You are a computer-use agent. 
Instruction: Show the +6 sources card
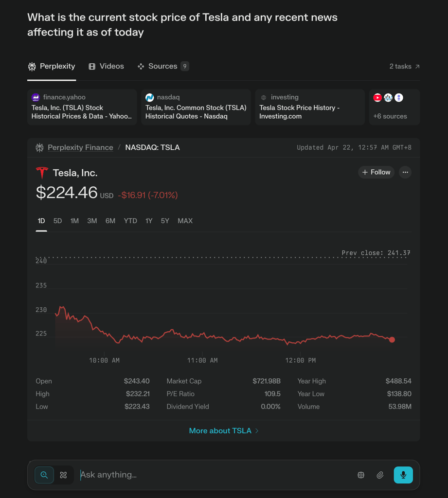pos(394,107)
